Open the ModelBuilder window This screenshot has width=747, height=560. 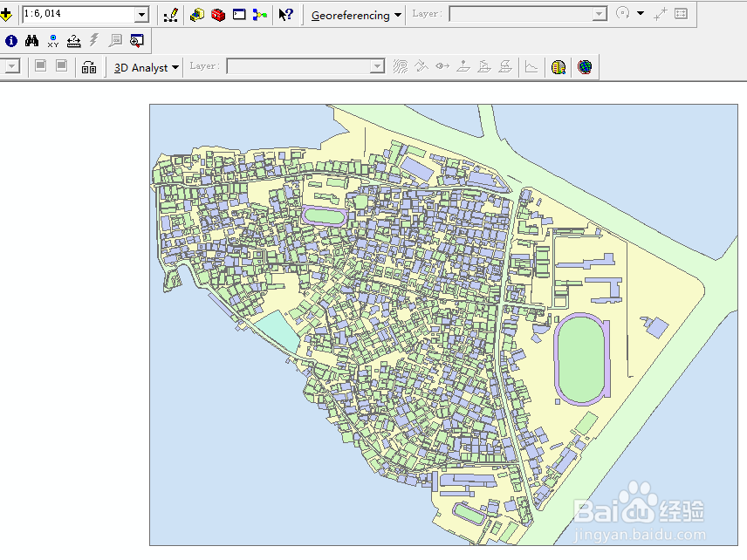(x=260, y=15)
